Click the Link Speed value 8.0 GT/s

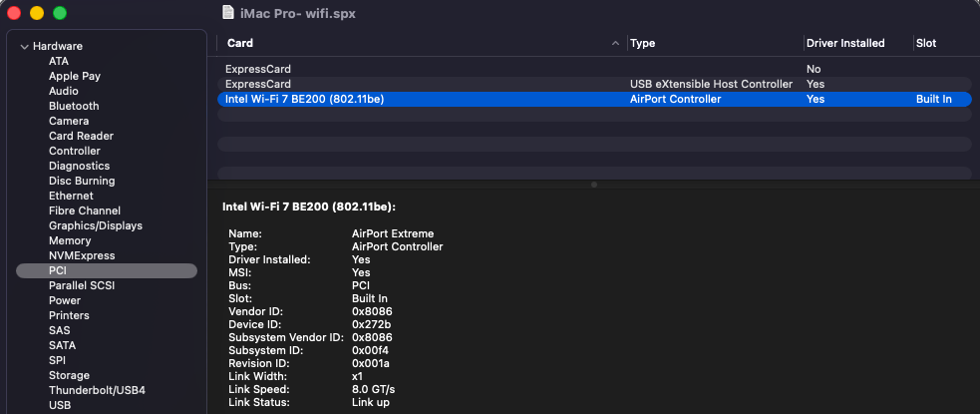(373, 390)
